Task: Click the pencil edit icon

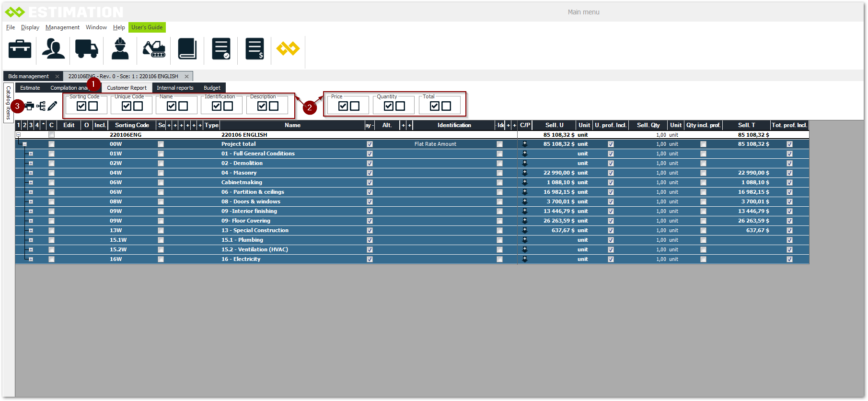Action: pyautogui.click(x=53, y=106)
